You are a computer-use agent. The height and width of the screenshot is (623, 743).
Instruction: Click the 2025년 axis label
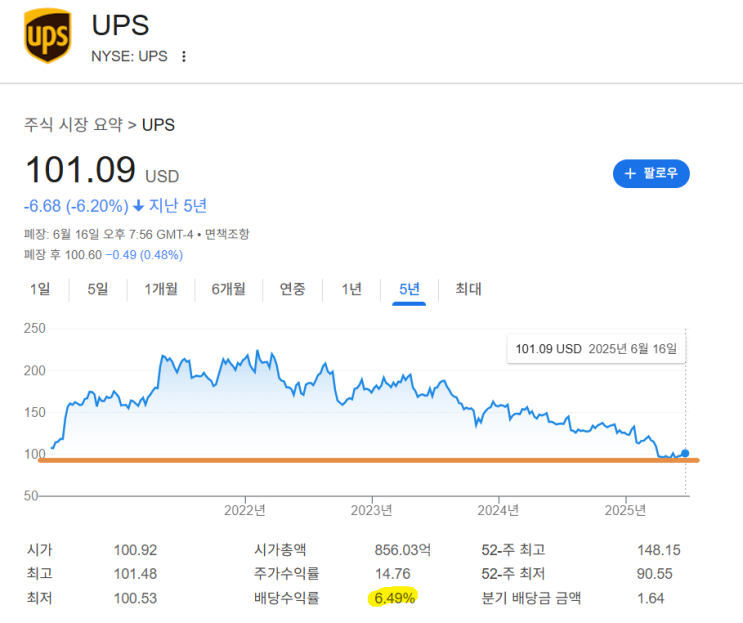pos(625,510)
